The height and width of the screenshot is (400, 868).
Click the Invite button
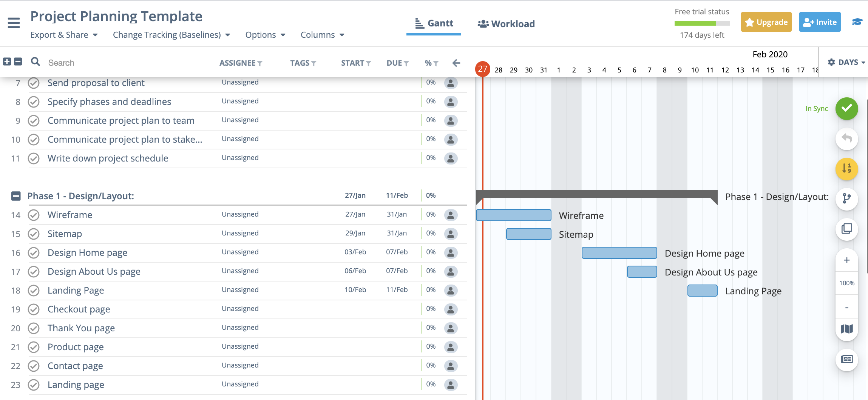820,22
